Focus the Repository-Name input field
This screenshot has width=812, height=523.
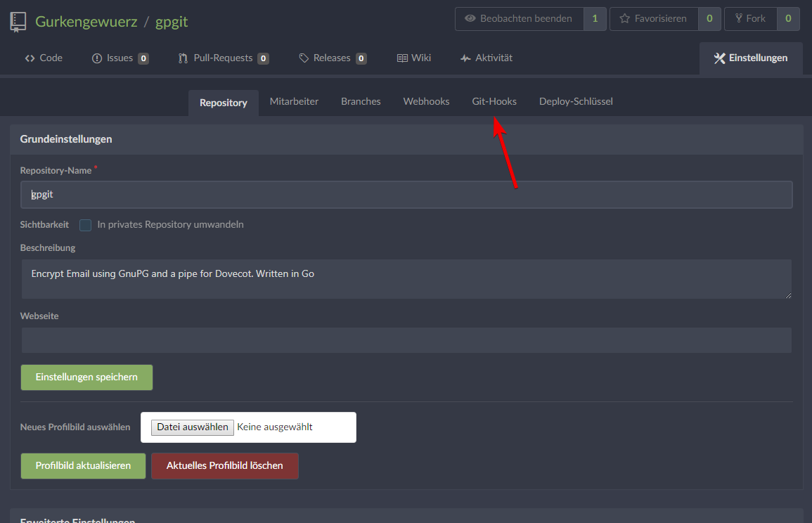tap(406, 195)
